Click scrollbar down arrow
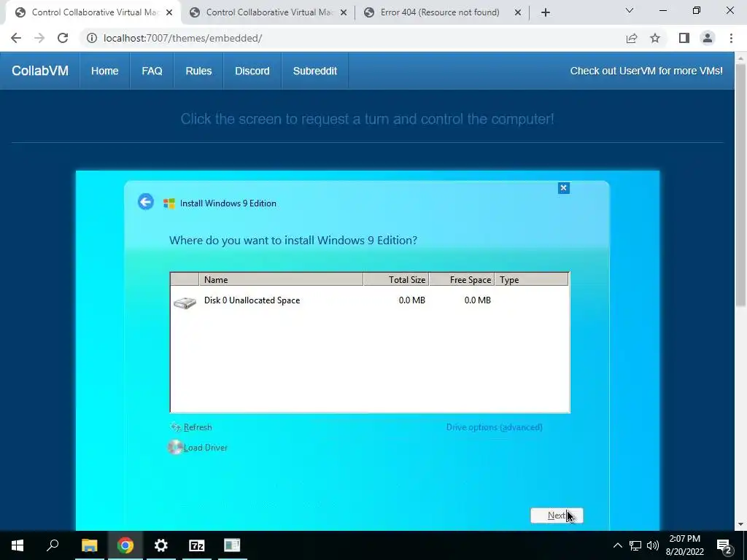The image size is (747, 560). click(x=740, y=524)
